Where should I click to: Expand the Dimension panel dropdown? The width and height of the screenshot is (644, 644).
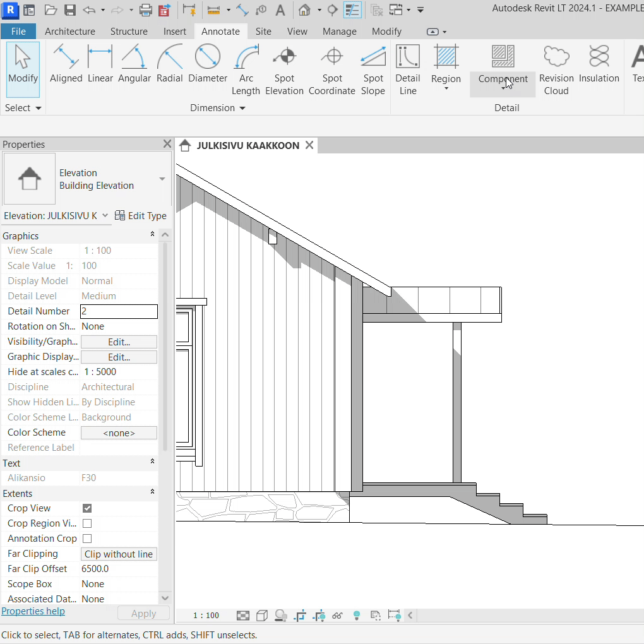[x=241, y=108]
